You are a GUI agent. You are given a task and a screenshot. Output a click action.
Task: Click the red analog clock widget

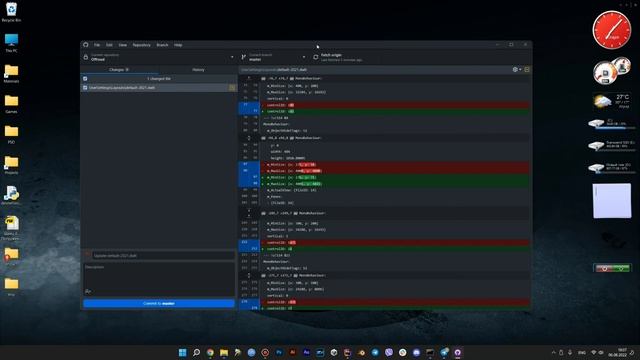pyautogui.click(x=611, y=30)
